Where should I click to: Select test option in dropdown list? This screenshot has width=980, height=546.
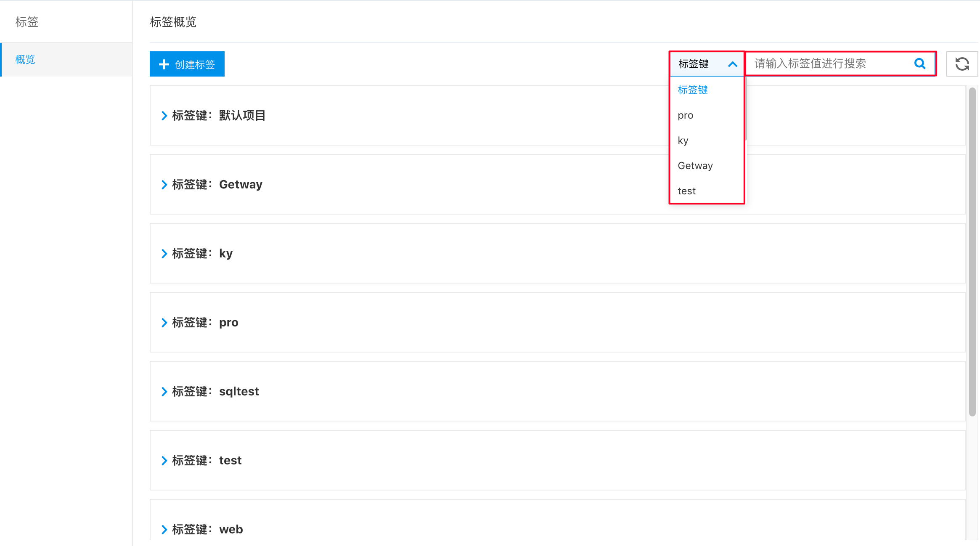[707, 191]
